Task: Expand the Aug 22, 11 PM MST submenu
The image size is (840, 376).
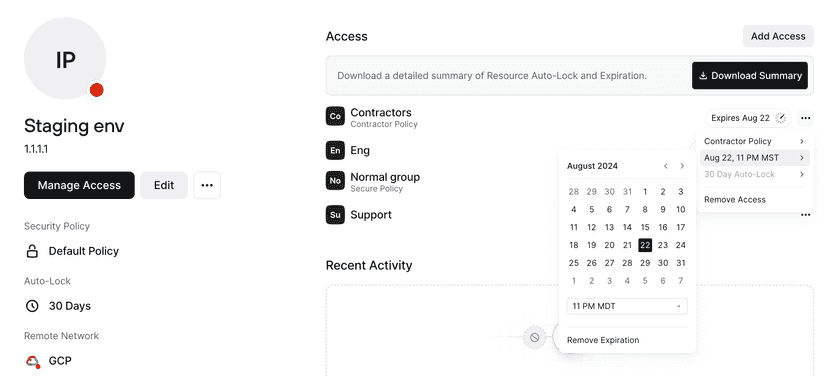Action: tap(754, 158)
